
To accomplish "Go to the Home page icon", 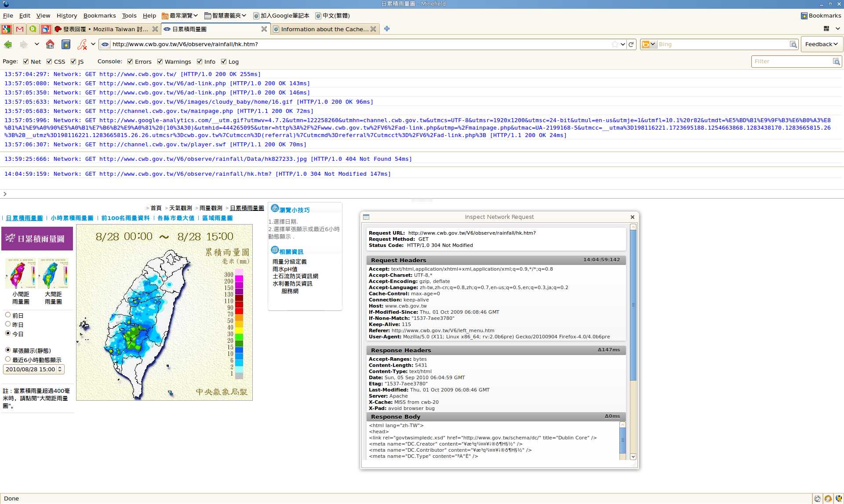I will (x=50, y=44).
